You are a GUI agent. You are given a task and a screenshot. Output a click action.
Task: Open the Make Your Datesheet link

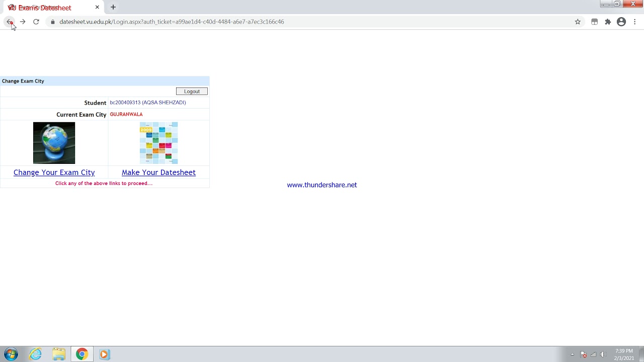(158, 172)
